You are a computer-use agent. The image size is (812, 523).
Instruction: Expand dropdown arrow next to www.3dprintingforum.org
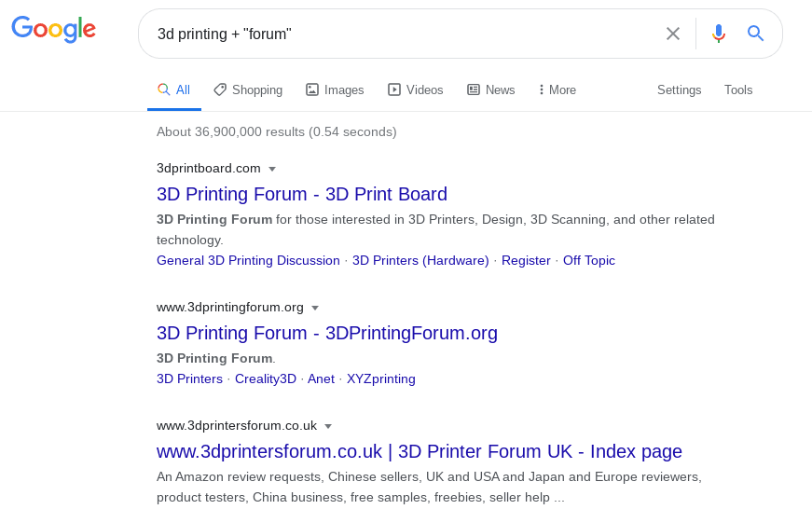coord(315,308)
